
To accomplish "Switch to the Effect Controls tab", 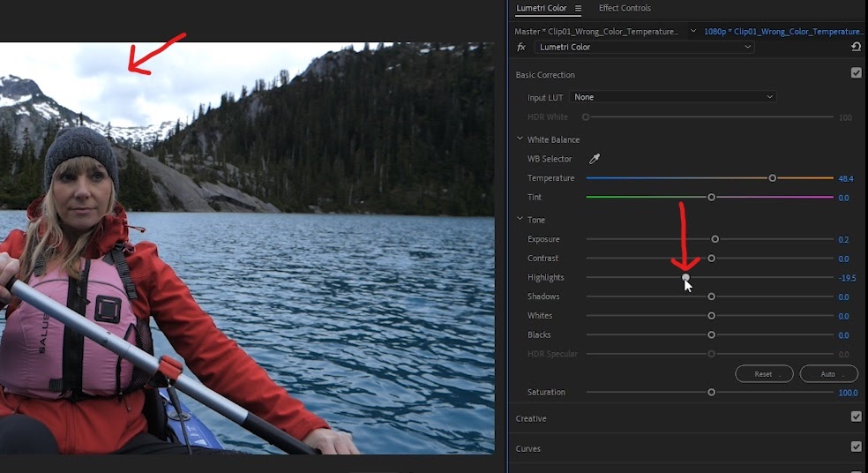I will click(x=625, y=8).
